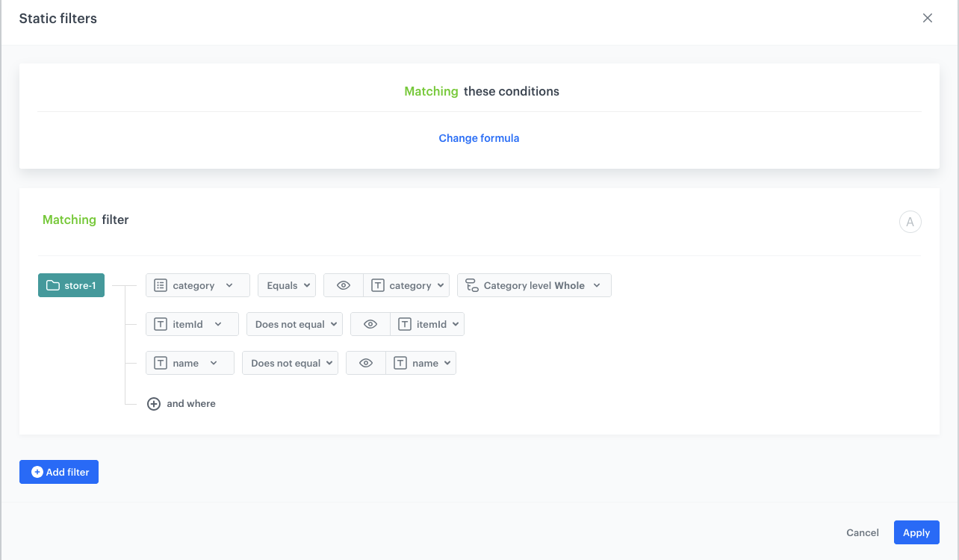959x560 pixels.
Task: Click the green Matching word in conditions header
Action: 431,91
